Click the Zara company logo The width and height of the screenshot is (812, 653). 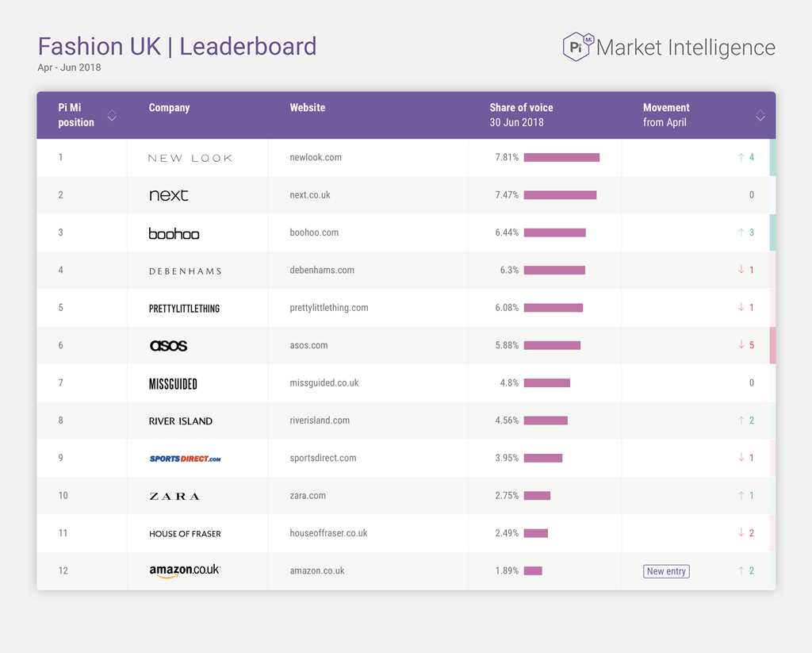[x=174, y=497]
